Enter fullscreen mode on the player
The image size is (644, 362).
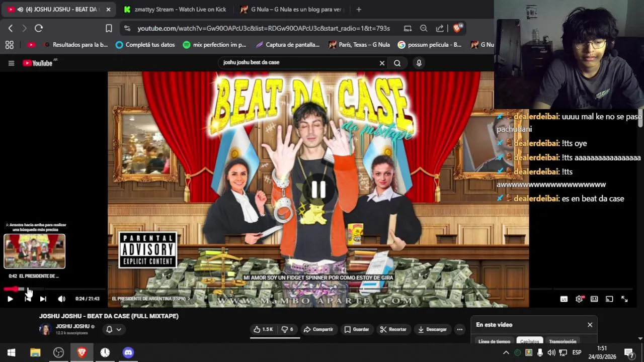624,299
